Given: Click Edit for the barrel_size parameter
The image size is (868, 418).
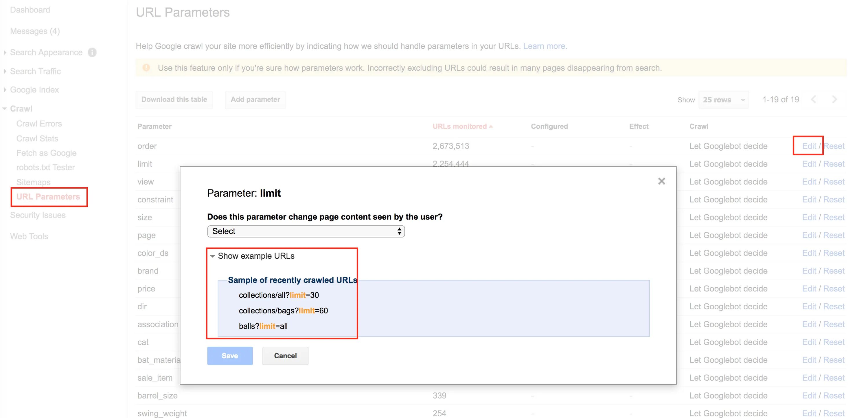Looking at the screenshot, I should pyautogui.click(x=809, y=396).
